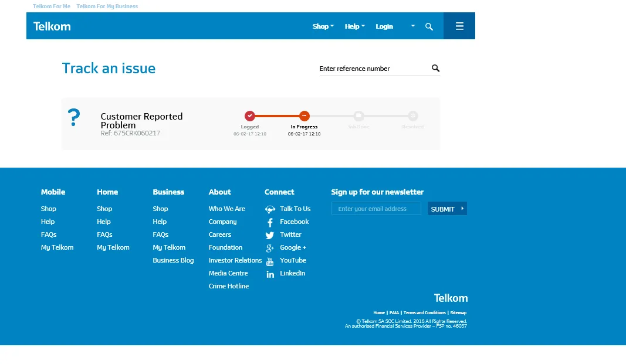The width and height of the screenshot is (626, 364).
Task: Open the Careers link
Action: click(219, 234)
